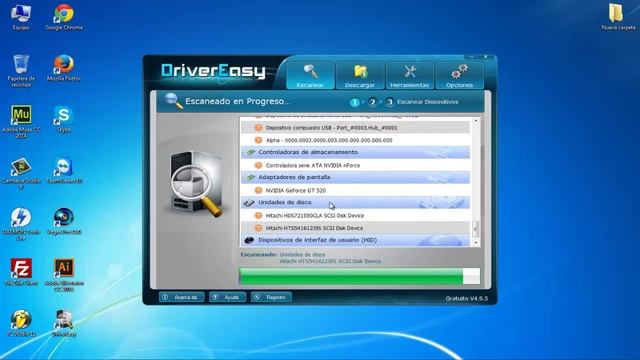Image resolution: width=640 pixels, height=360 pixels.
Task: Go to the Opciones tab
Action: click(460, 76)
